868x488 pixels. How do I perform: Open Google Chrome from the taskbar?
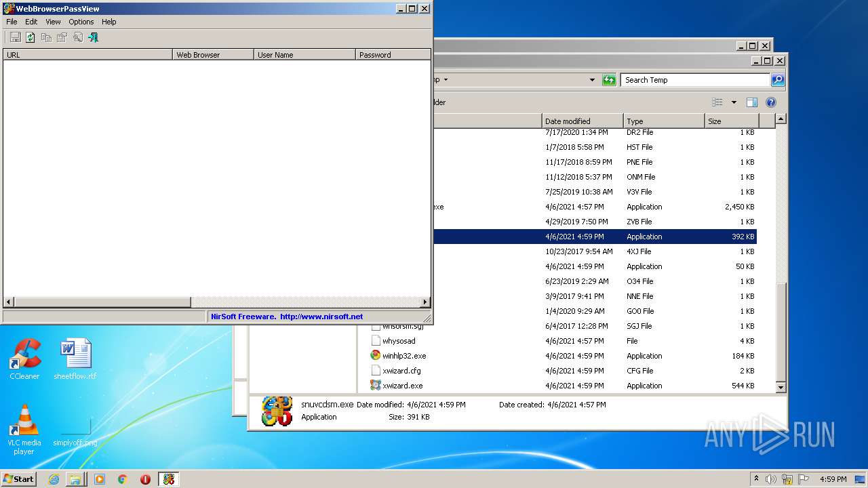[123, 479]
